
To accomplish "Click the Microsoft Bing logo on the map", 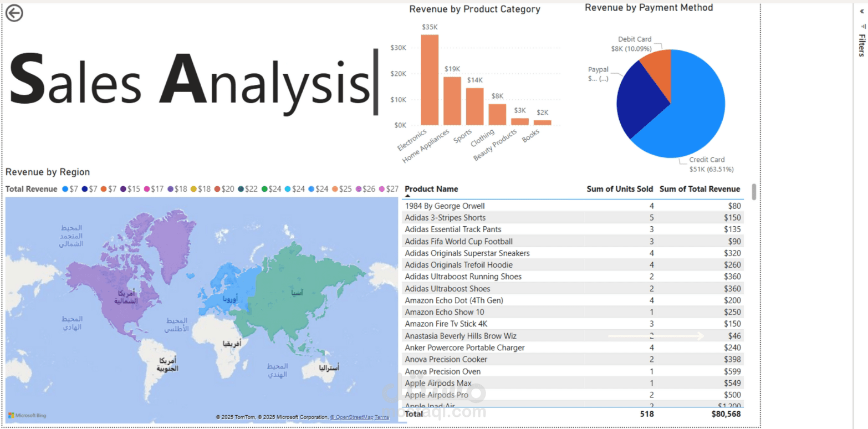I will coord(27,415).
